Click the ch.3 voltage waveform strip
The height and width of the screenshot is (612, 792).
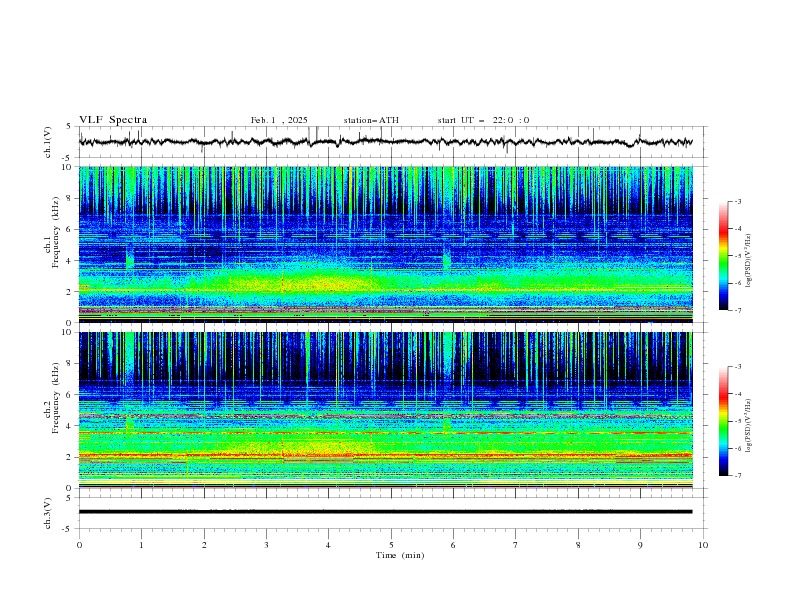393,513
